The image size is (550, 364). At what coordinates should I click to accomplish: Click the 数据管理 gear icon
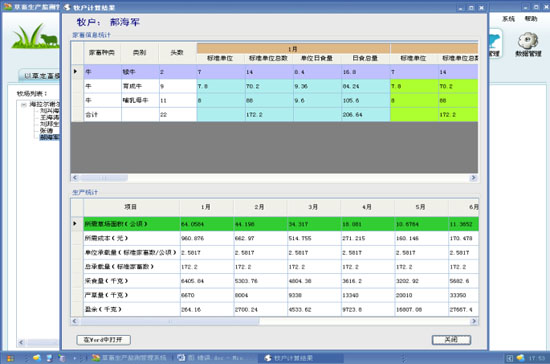click(x=528, y=41)
